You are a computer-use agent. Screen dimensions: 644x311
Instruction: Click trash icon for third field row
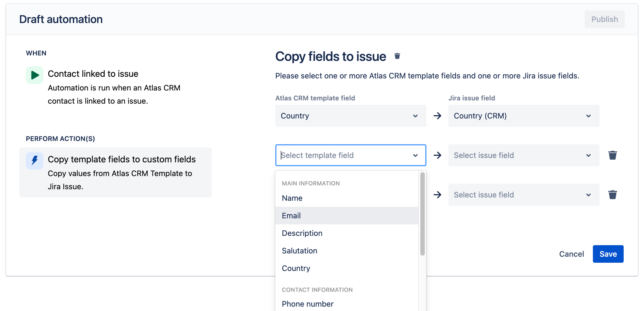612,195
